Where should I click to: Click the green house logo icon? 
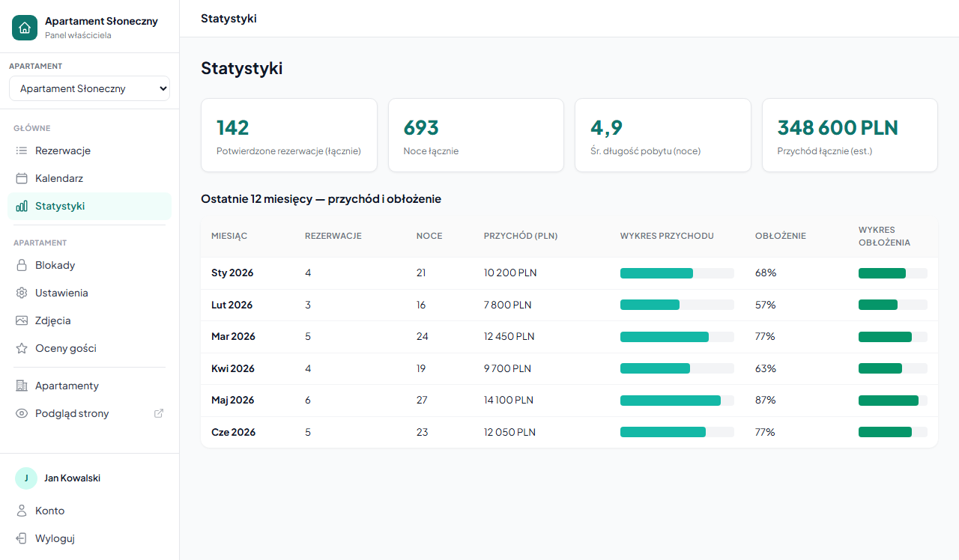pyautogui.click(x=25, y=28)
